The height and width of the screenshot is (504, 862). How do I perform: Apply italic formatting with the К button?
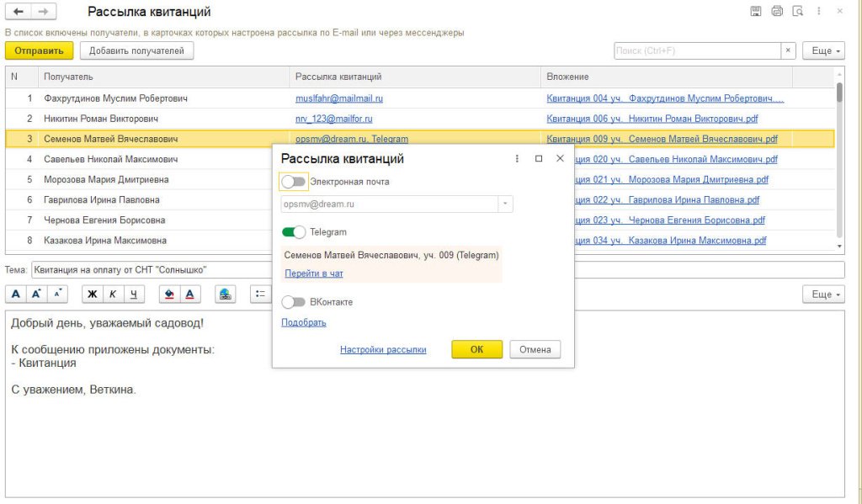point(113,294)
